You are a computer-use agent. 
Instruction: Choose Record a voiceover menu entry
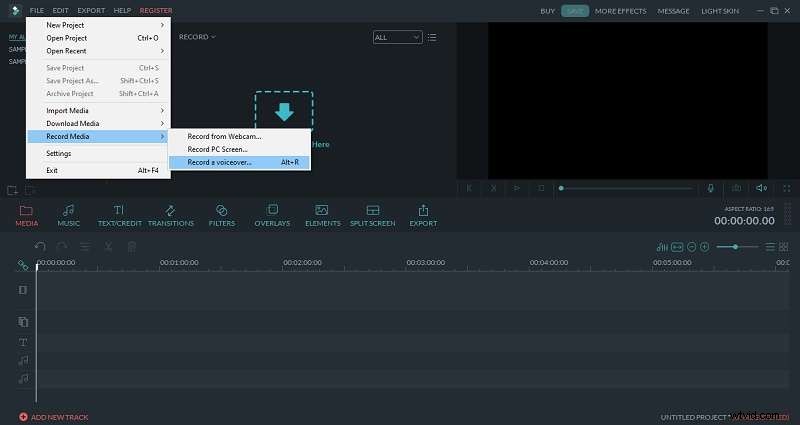[238, 162]
